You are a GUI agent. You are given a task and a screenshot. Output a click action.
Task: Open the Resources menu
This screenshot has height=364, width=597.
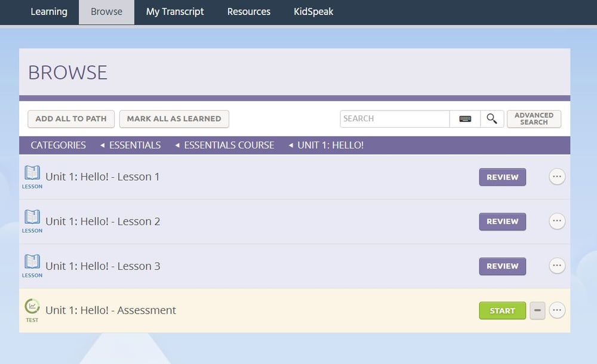[x=248, y=11]
